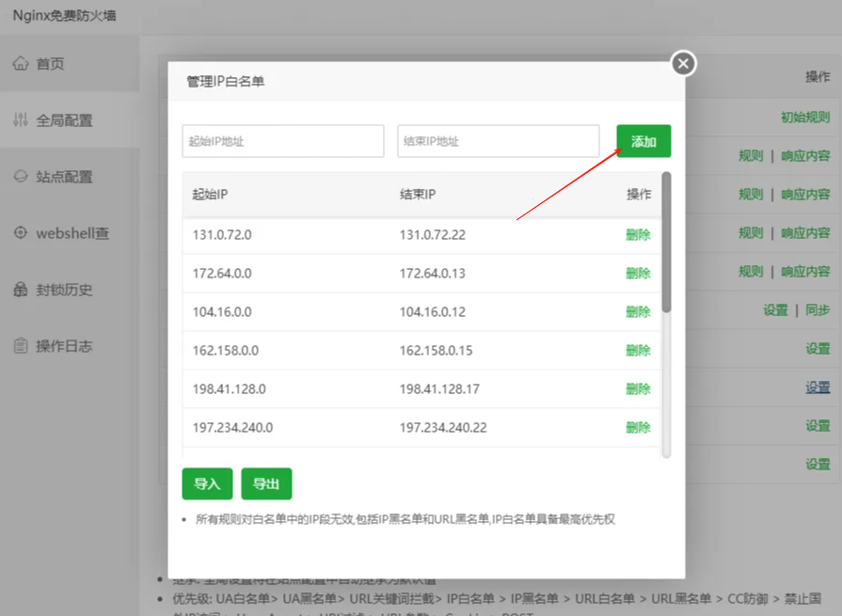Click the 导入 button to import IPs
842x616 pixels.
pos(206,483)
